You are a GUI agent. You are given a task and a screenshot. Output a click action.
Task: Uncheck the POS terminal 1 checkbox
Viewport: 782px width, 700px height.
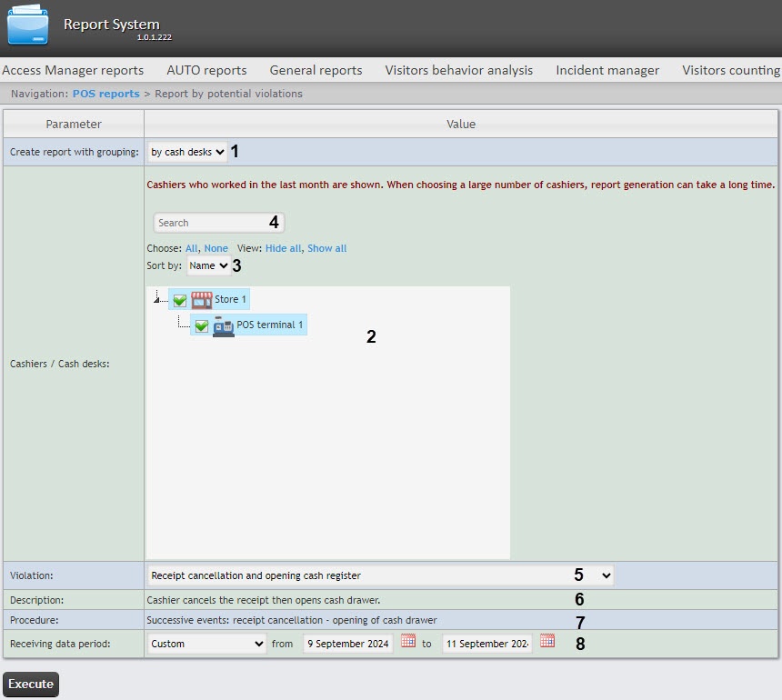[202, 325]
